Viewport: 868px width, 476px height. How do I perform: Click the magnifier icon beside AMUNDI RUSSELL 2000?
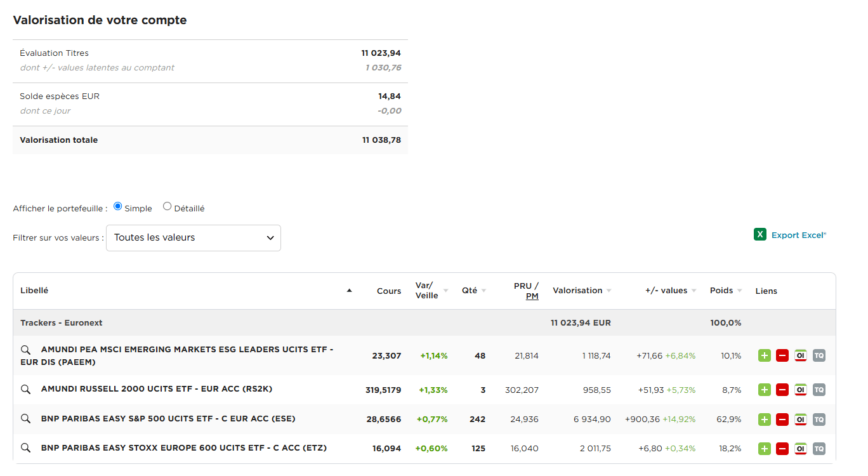click(25, 389)
